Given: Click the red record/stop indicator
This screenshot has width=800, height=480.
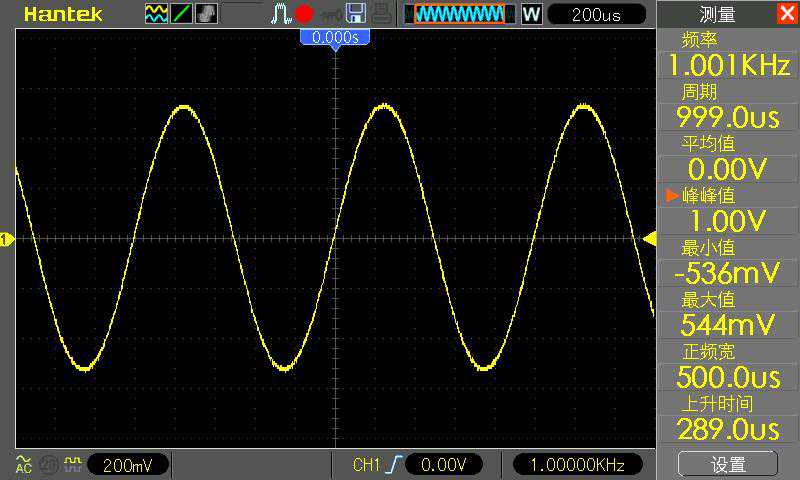Looking at the screenshot, I should tap(304, 14).
